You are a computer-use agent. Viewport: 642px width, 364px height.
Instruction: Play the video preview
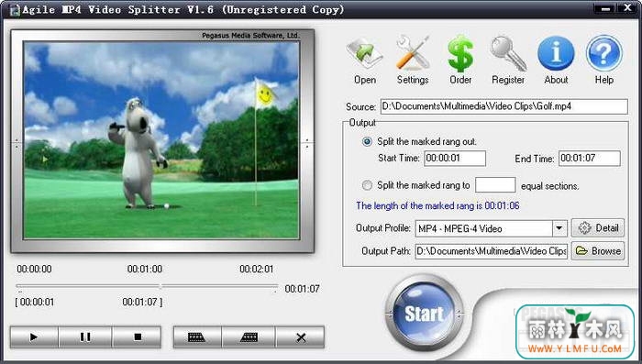coord(35,337)
